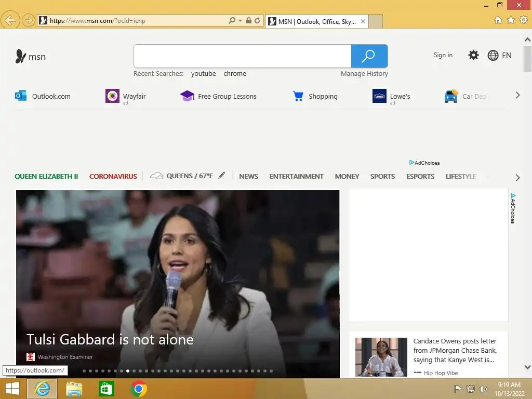Show more sections with navigation right chevron
Image resolution: width=532 pixels, height=399 pixels.
[x=517, y=178]
